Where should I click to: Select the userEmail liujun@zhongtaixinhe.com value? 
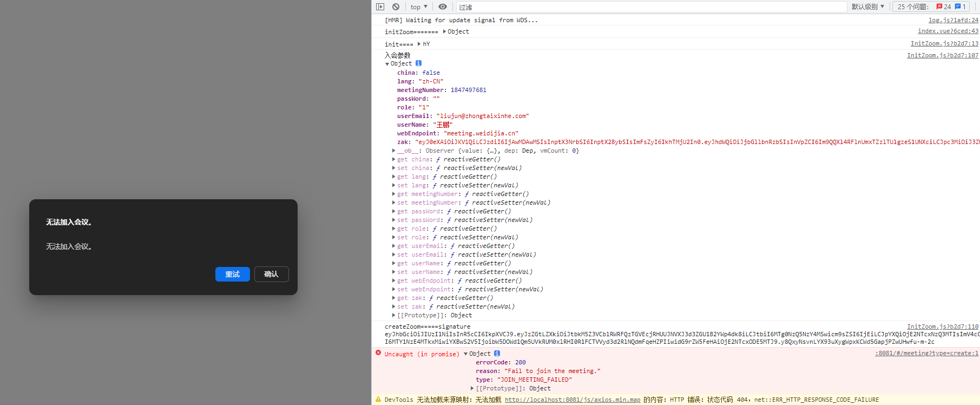point(483,116)
